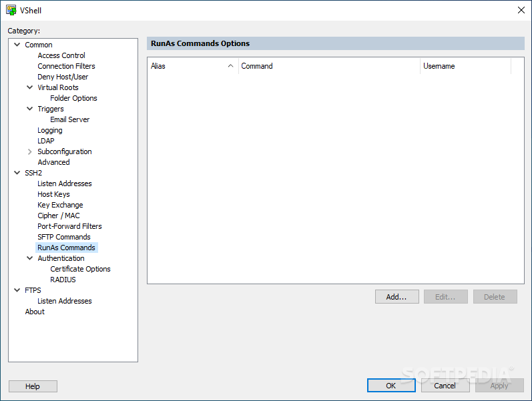Select Authentication category
Viewport: 532px width, 401px height.
[x=61, y=258]
